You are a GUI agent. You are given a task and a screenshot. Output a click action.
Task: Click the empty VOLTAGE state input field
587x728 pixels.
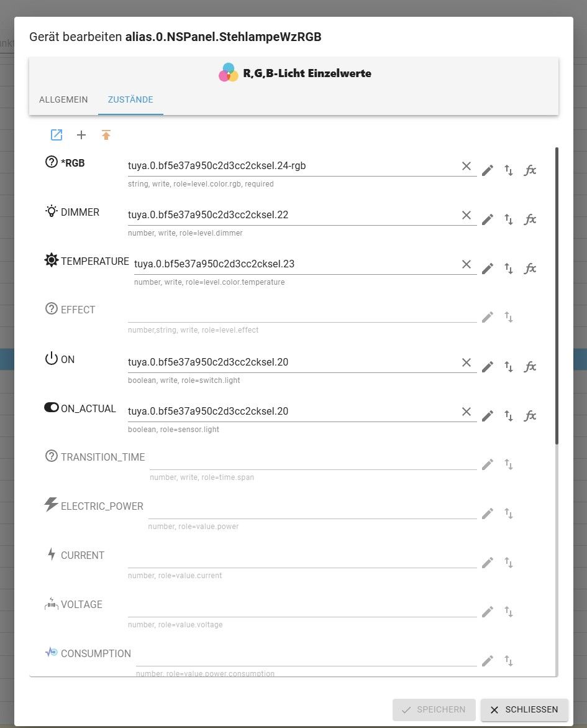(x=301, y=608)
